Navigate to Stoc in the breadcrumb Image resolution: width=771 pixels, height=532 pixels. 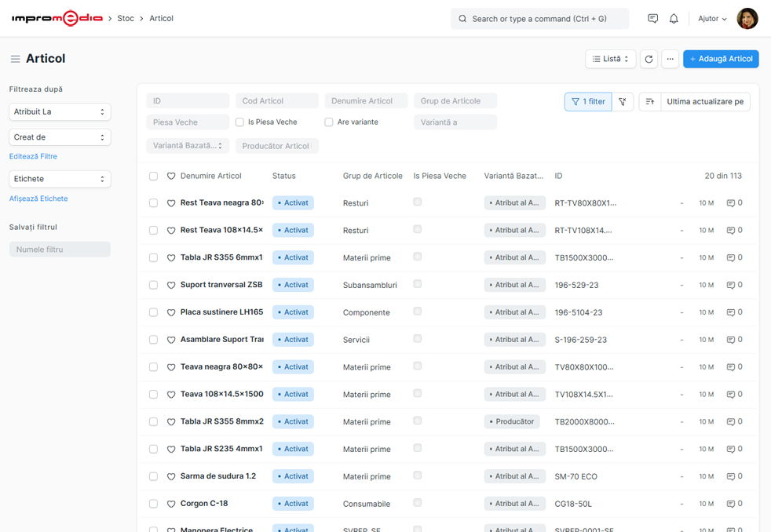126,18
